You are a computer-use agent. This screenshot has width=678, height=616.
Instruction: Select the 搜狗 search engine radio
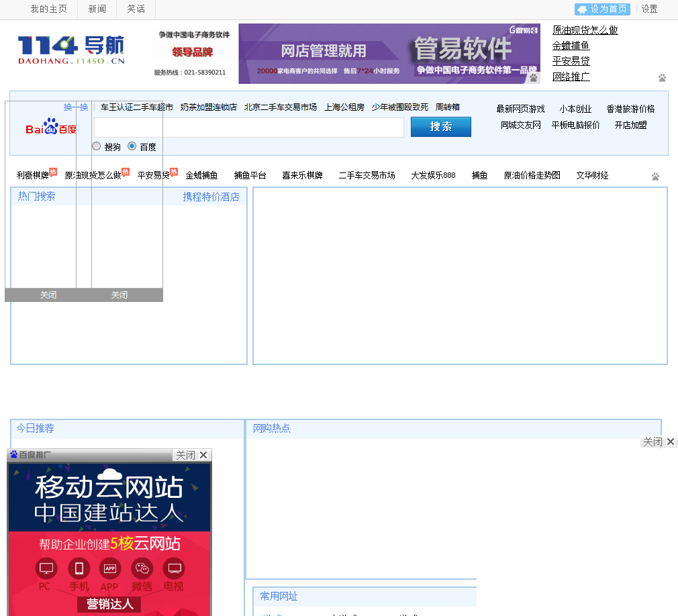97,146
